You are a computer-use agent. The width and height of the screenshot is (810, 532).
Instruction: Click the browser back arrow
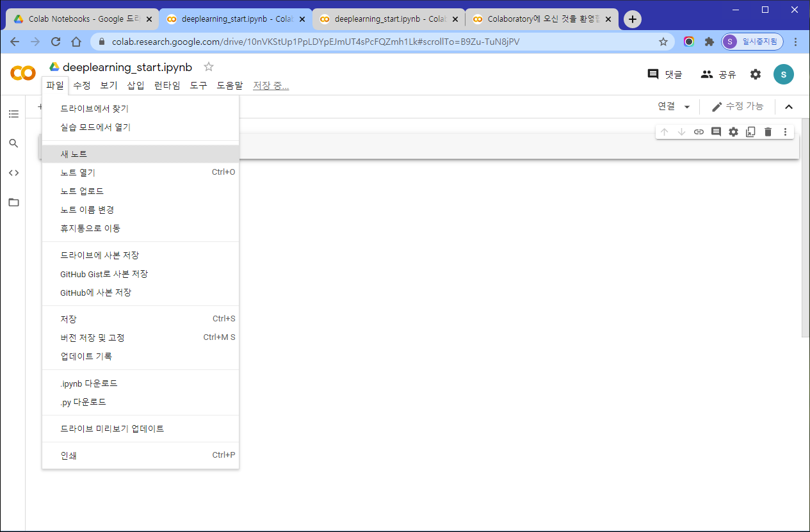[15, 42]
